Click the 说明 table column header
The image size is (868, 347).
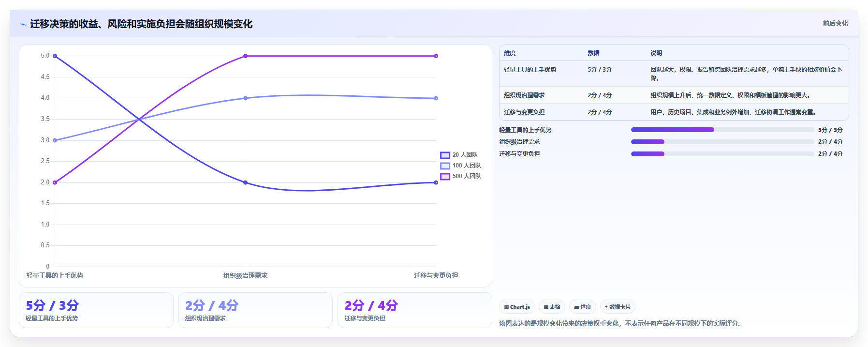(x=656, y=53)
